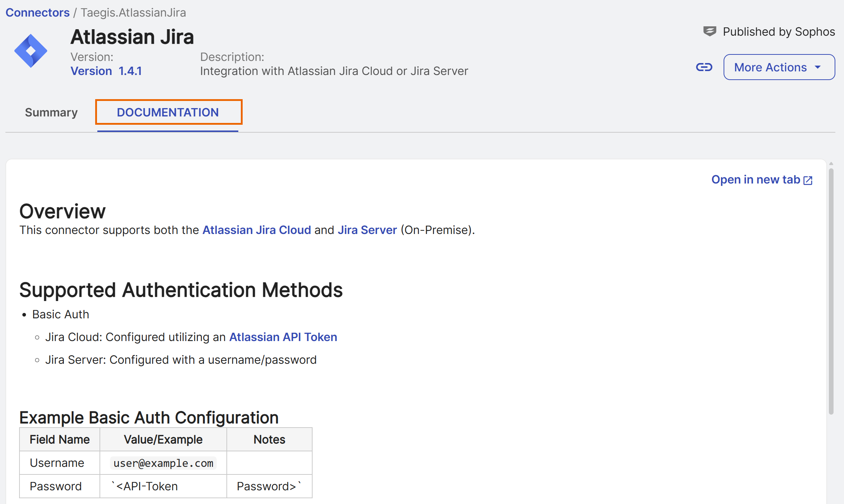Go back to Connectors breadcrumb

[x=37, y=13]
